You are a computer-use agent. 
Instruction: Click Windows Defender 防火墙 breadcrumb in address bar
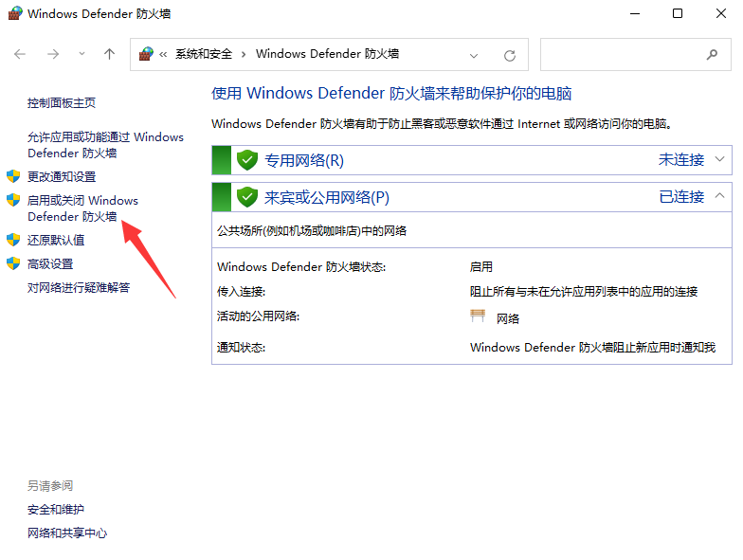[x=328, y=54]
